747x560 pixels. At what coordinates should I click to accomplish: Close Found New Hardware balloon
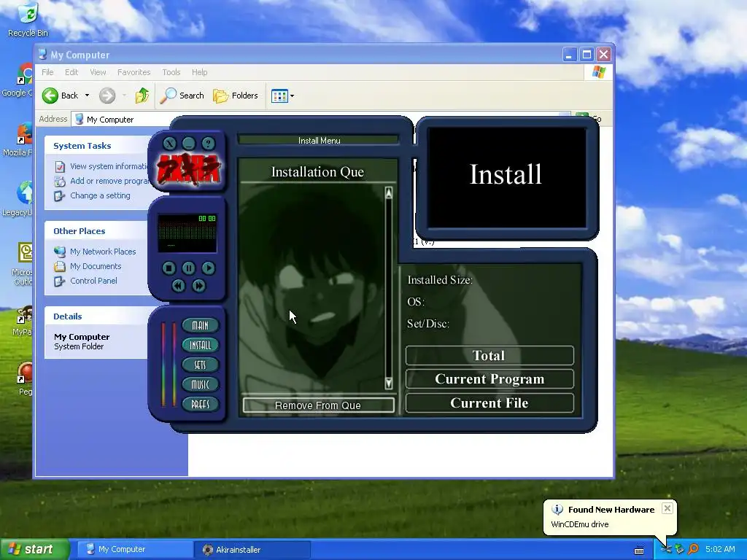[667, 508]
